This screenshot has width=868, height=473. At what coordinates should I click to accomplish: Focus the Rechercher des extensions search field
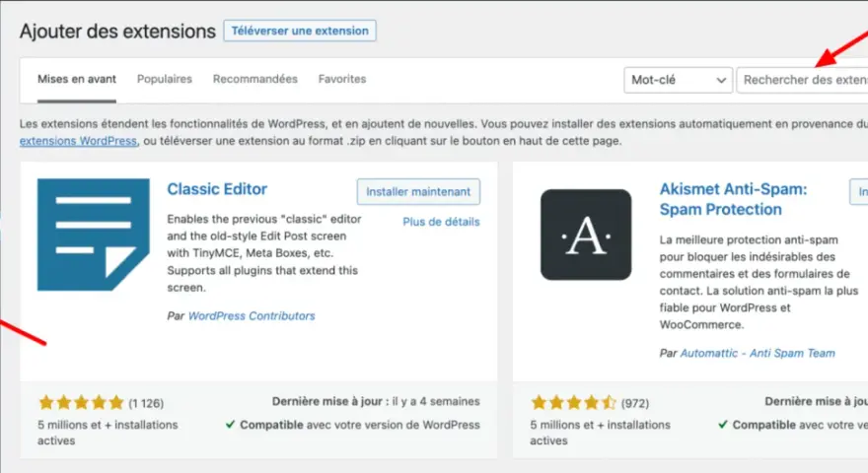click(x=803, y=80)
